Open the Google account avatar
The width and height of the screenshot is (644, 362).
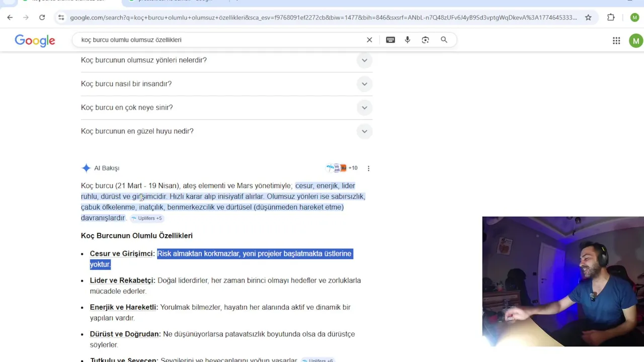[636, 41]
